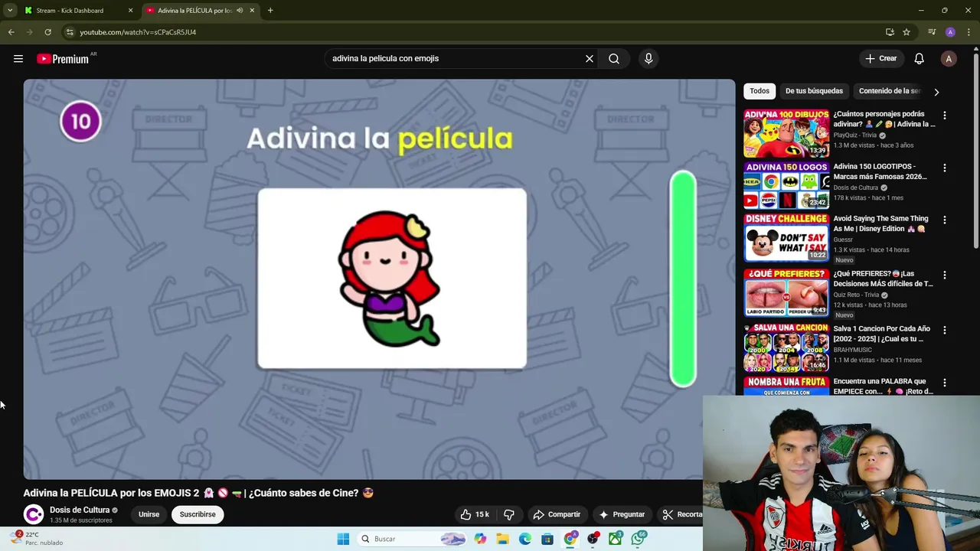Screen dimensions: 980x551
Task: Open Chrome profile avatar
Action: [x=950, y=32]
